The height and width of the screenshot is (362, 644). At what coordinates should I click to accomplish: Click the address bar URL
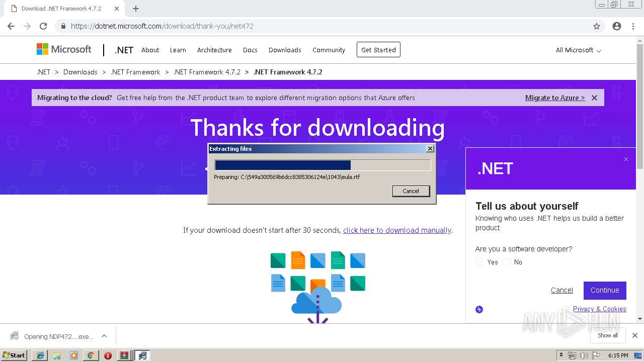click(162, 26)
